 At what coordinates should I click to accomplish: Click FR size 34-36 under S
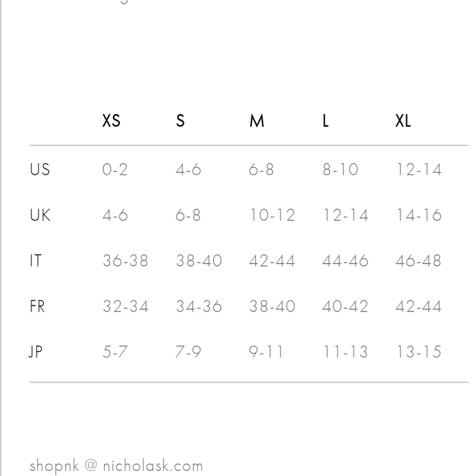click(x=199, y=306)
